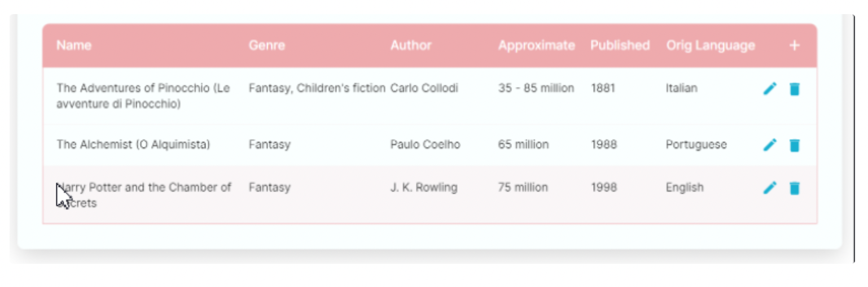The image size is (868, 287).
Task: Sort by Published column header
Action: 620,46
